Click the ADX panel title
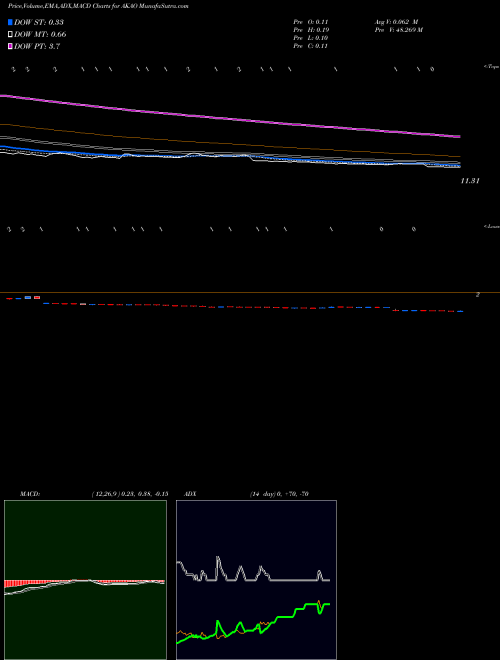The width and height of the screenshot is (500, 660). 188,494
